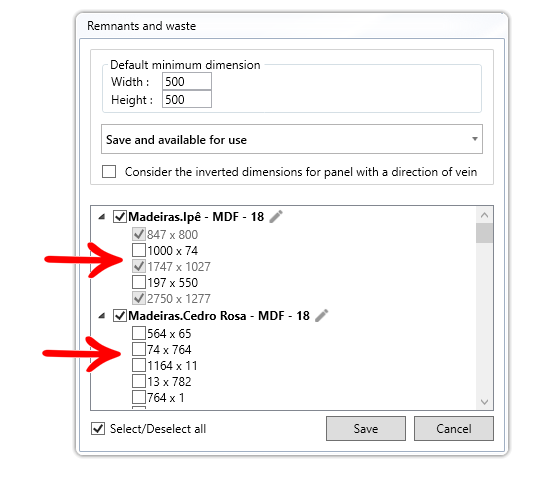The height and width of the screenshot is (478, 533).
Task: Toggle inverted dimensions for vein direction checkbox
Action: [x=109, y=172]
